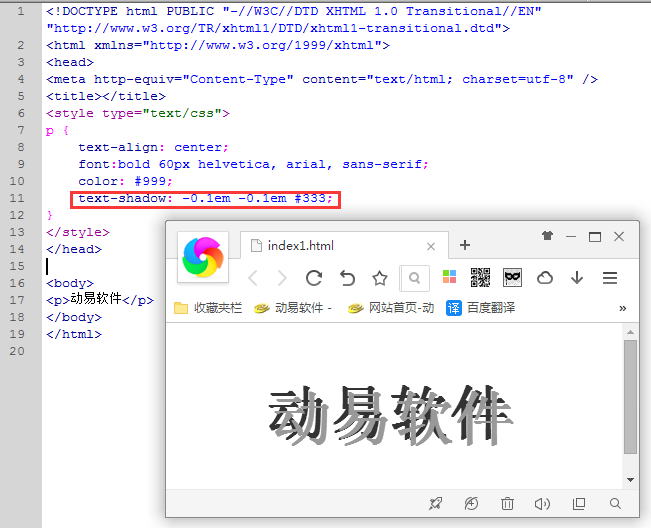Click the browser vertical scrollbar thumb
651x528 pixels.
[630, 396]
